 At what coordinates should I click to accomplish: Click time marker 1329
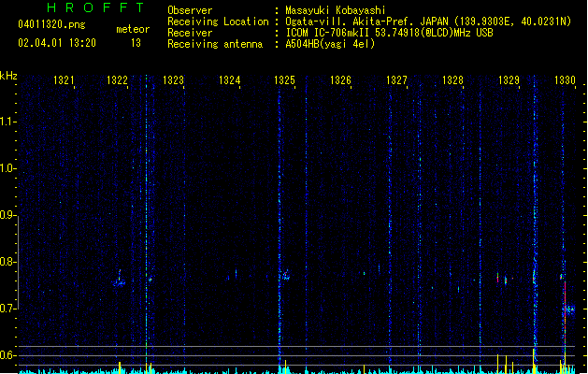click(x=509, y=80)
